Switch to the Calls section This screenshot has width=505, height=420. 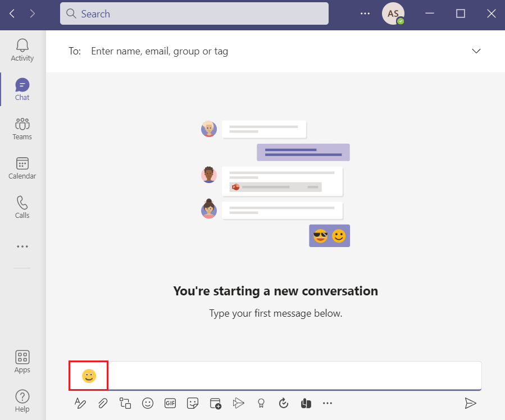[22, 207]
